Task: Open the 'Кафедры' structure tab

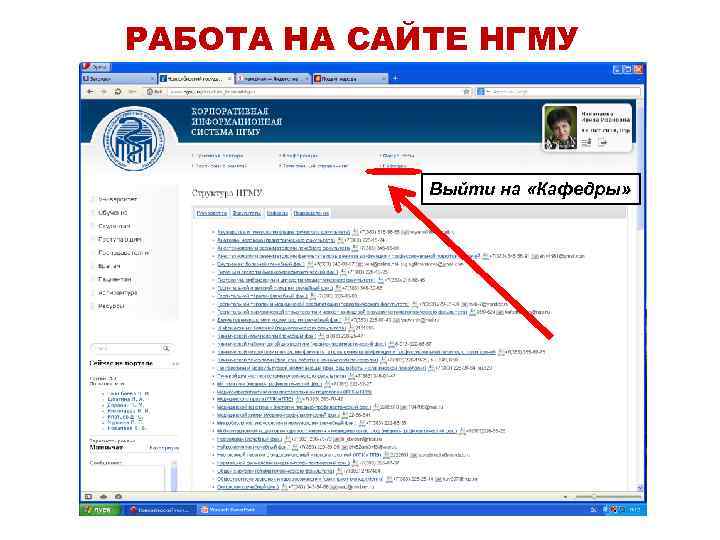Action: pos(277,213)
